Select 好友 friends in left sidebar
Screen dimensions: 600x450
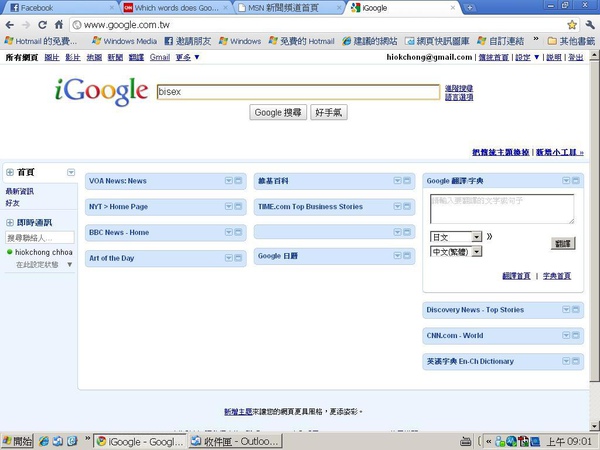(x=12, y=203)
